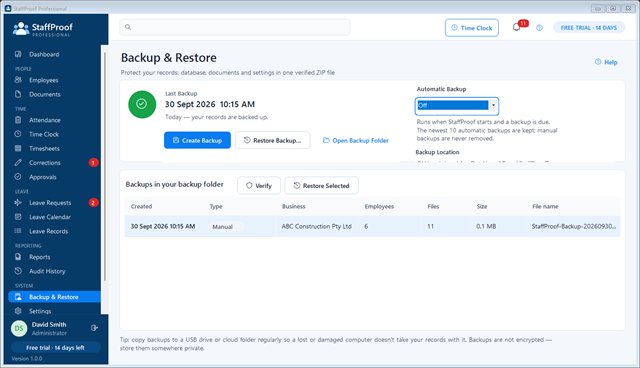Go to Employees page
The height and width of the screenshot is (368, 640).
44,80
